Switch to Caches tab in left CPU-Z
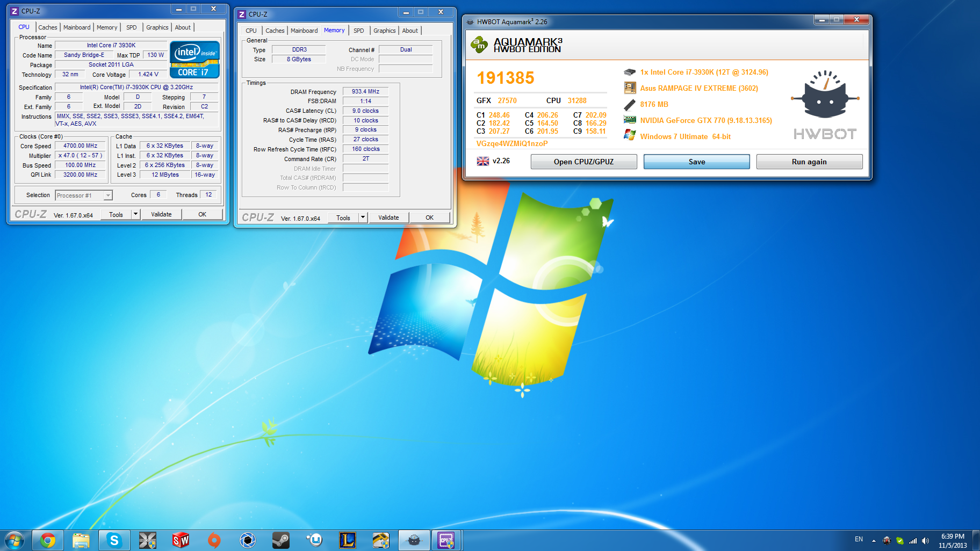Viewport: 980px width, 551px height. (x=48, y=27)
